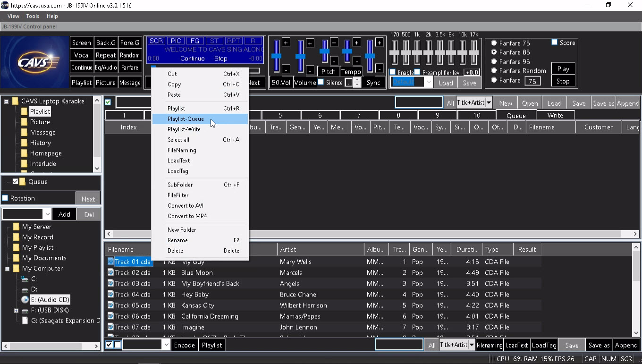Image resolution: width=642 pixels, height=364 pixels.
Task: Click the My Playlist folder icon
Action: (16, 247)
